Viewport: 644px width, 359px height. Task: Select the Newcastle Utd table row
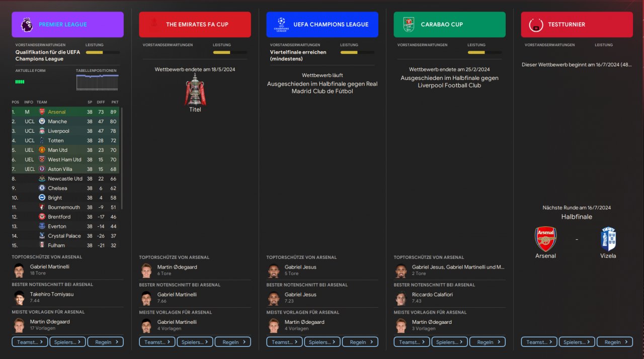(65, 178)
